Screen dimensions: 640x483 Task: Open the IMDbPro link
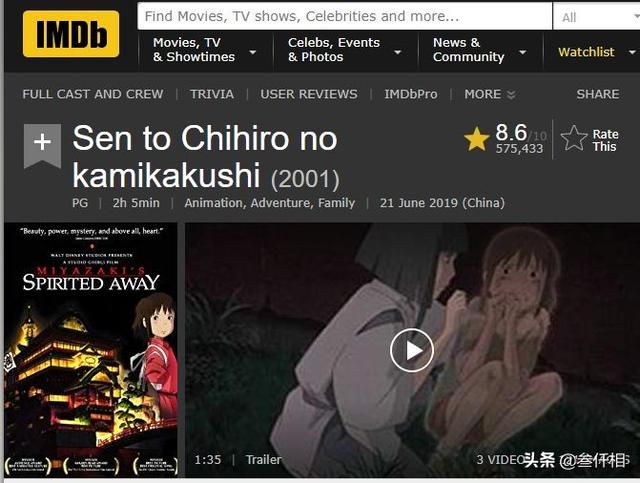411,94
